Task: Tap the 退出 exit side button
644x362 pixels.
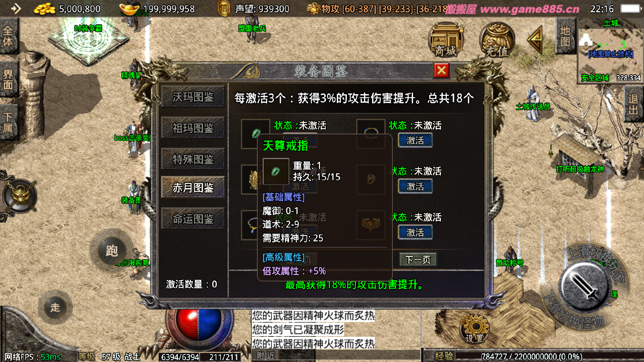Action: coord(633,104)
